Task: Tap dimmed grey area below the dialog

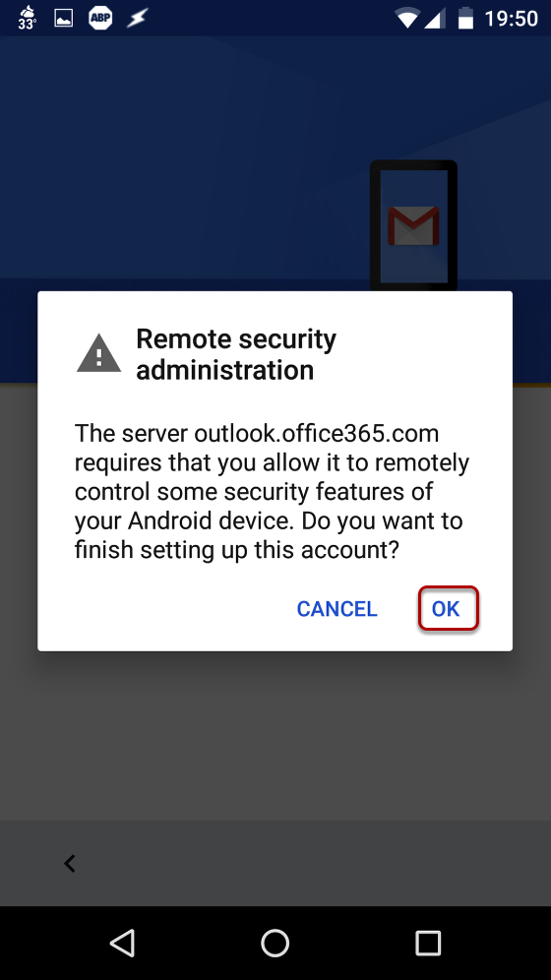Action: 275,738
